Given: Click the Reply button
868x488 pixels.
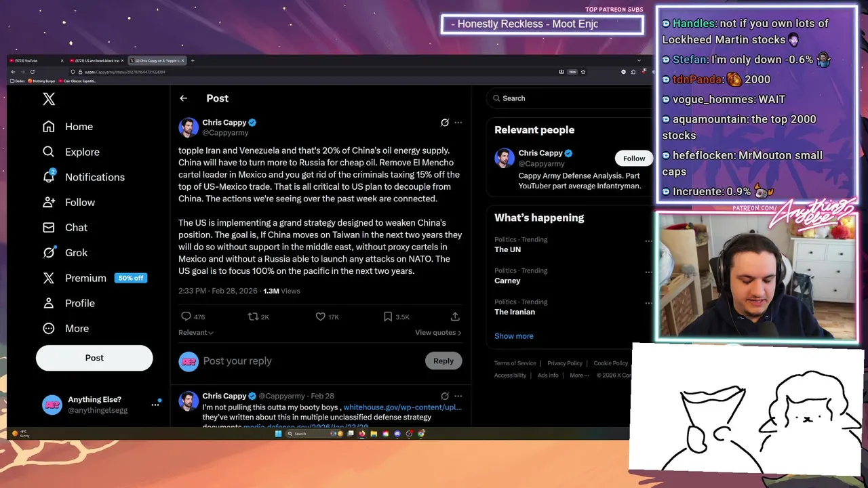Looking at the screenshot, I should point(443,361).
